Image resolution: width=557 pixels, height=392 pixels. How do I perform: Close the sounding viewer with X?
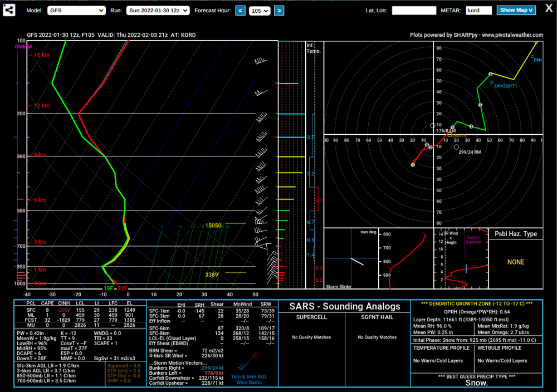549,8
